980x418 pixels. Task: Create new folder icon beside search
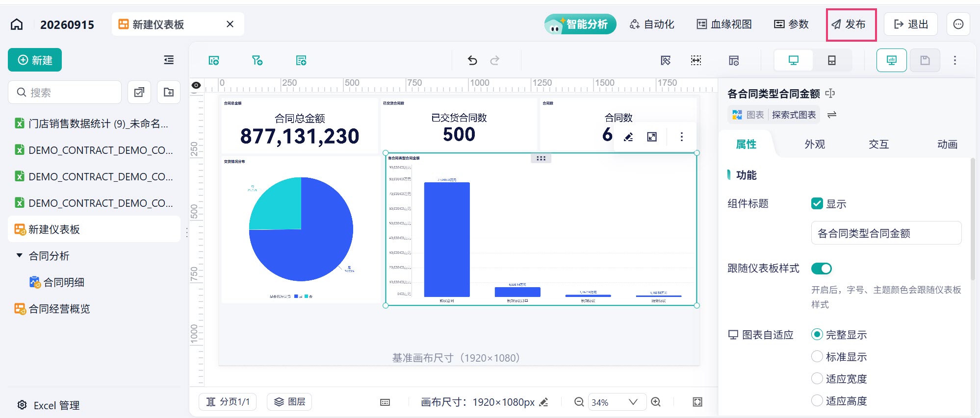tap(169, 92)
